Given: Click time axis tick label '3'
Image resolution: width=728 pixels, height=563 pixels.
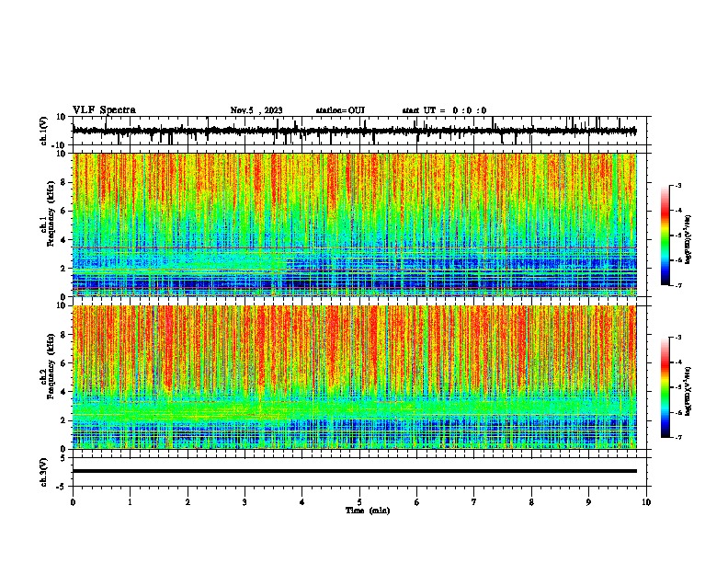Looking at the screenshot, I should point(245,502).
